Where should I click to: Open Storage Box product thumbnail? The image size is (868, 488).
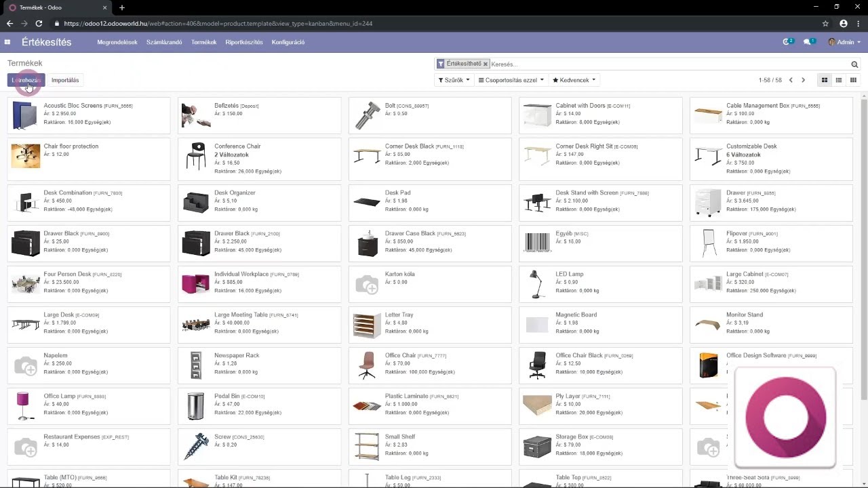click(537, 446)
